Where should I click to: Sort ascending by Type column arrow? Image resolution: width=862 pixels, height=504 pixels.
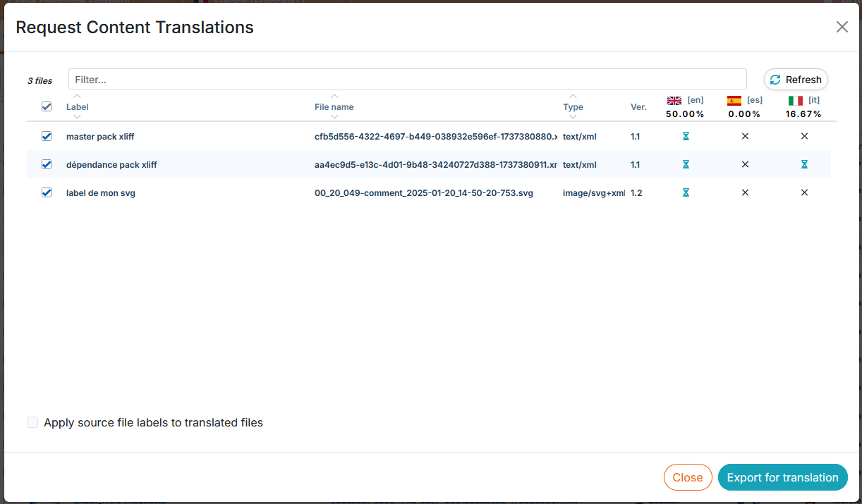[573, 97]
